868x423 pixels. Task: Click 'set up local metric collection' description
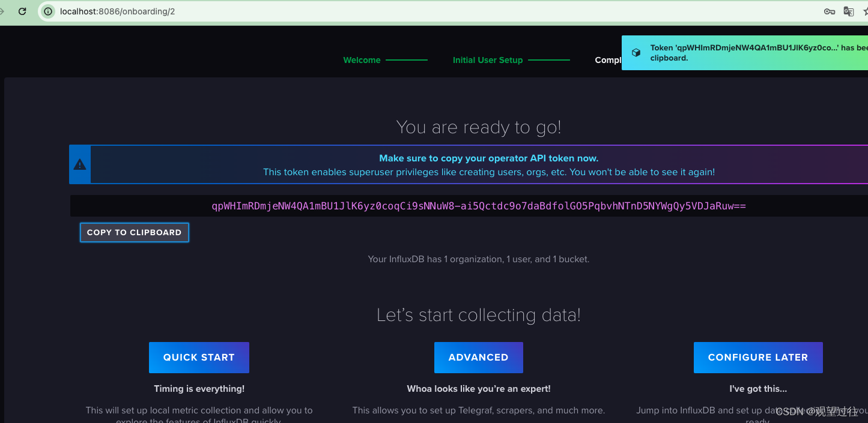[x=199, y=415]
